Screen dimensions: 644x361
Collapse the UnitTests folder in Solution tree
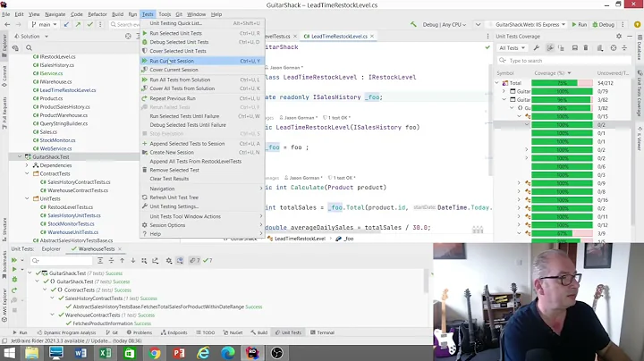click(x=27, y=198)
